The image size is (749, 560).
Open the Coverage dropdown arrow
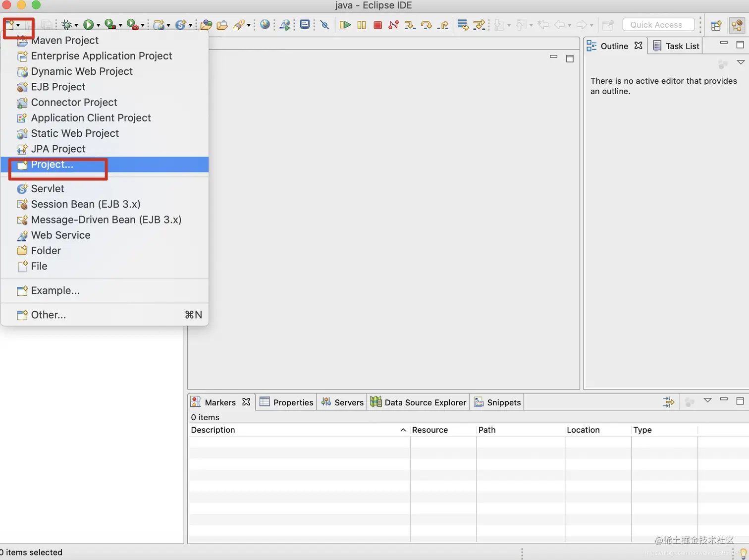pyautogui.click(x=120, y=25)
